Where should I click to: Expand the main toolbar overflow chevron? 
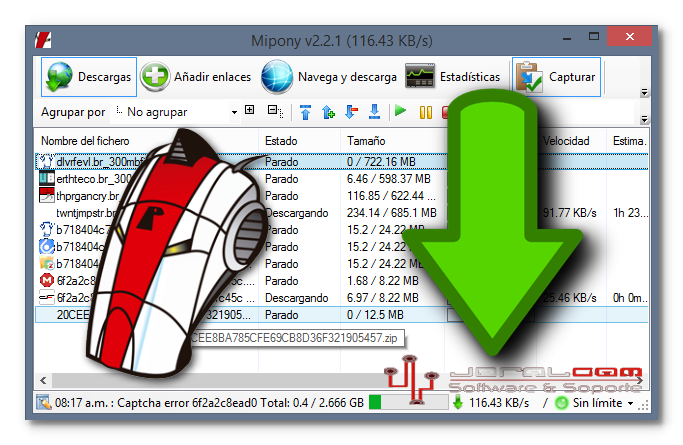click(644, 92)
